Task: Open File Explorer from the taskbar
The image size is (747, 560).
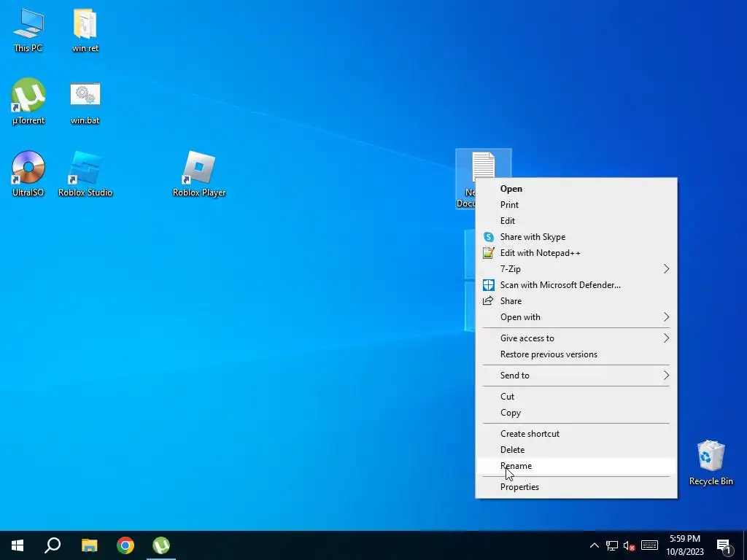Action: tap(89, 545)
